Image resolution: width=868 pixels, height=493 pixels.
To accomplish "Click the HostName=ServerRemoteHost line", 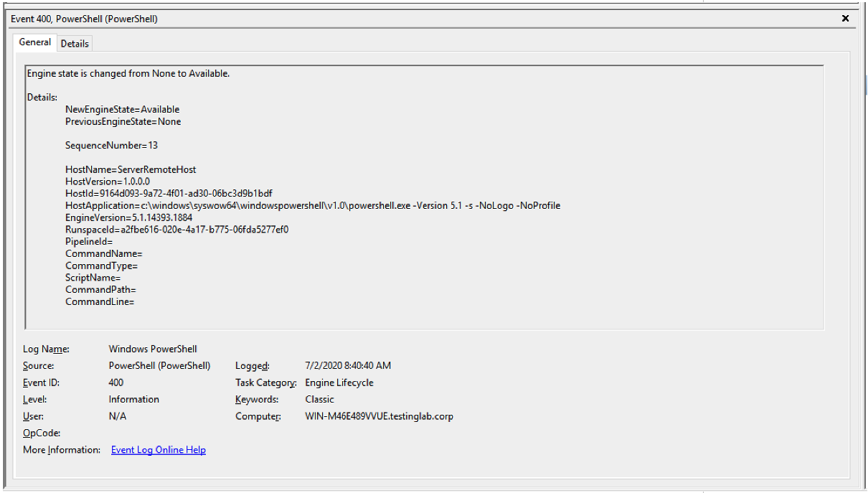I will (131, 170).
